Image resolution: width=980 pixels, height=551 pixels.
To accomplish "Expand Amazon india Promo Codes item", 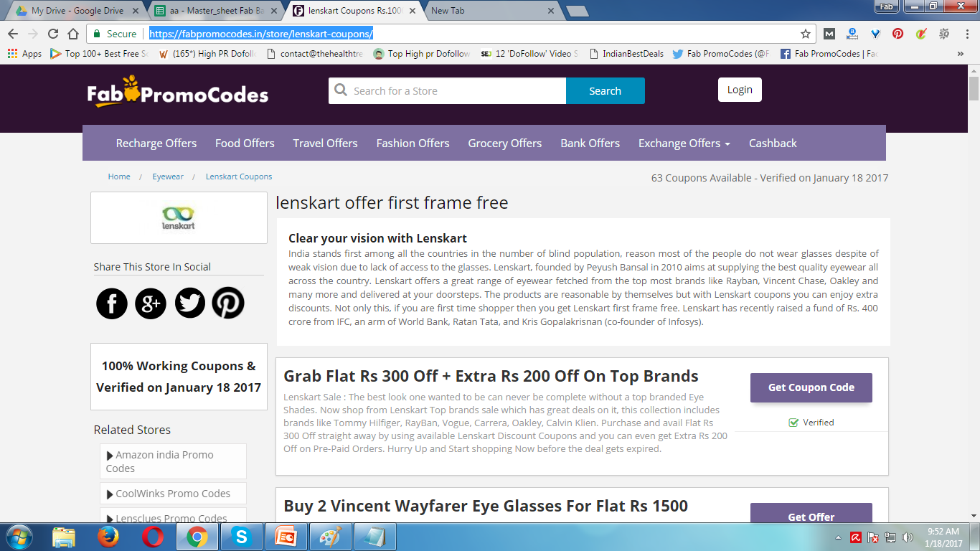I will click(173, 461).
